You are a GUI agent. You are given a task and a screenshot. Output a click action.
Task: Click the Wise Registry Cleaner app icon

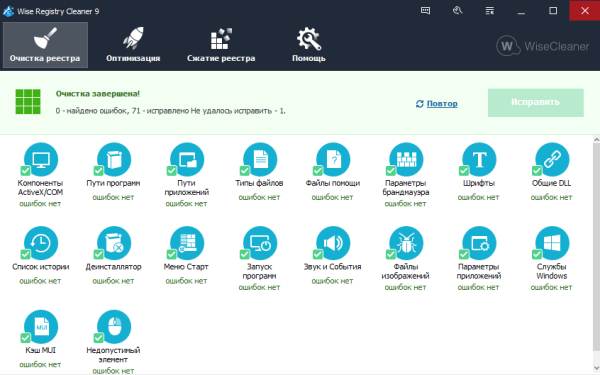pyautogui.click(x=8, y=11)
